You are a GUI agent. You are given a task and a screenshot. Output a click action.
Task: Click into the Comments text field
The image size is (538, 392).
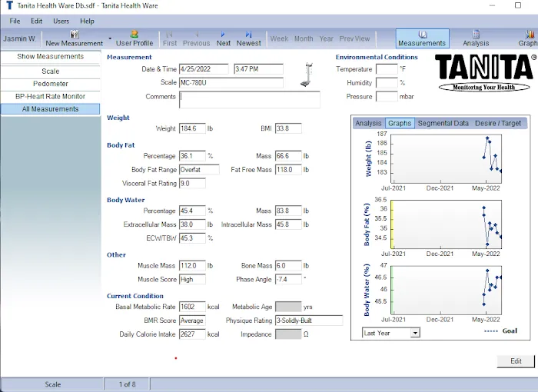coord(249,99)
